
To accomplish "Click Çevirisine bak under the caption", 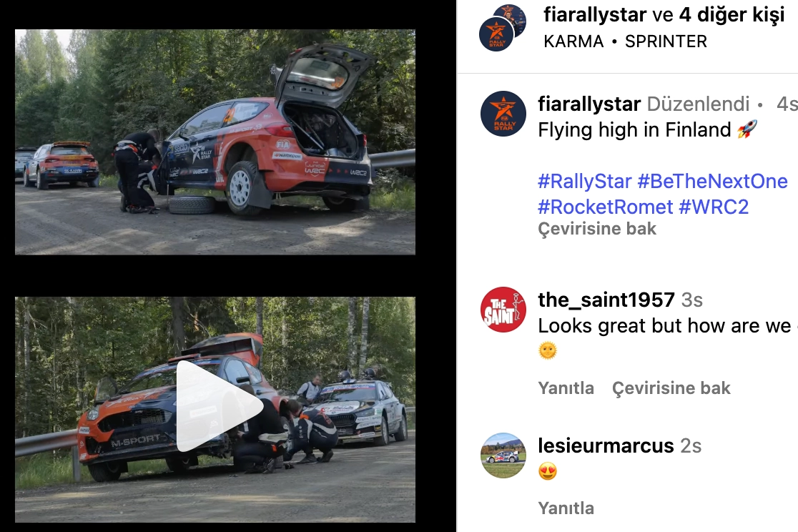I will 597,229.
